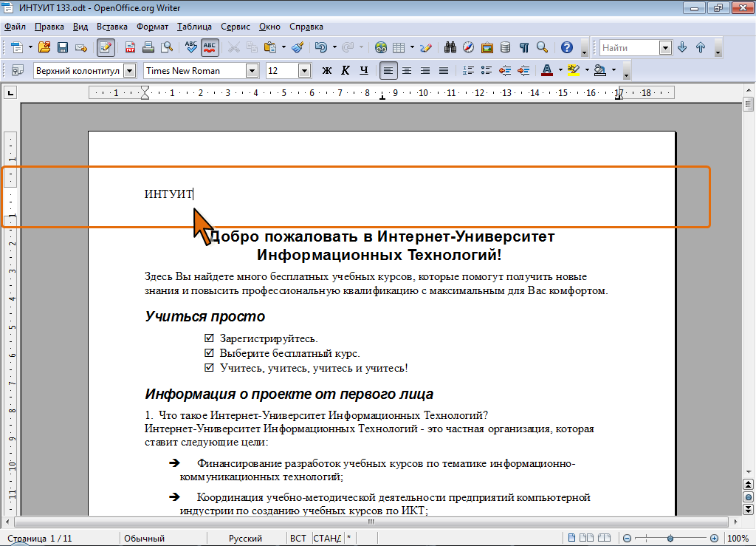The image size is (756, 546).
Task: Open the Вид menu
Action: pyautogui.click(x=80, y=27)
